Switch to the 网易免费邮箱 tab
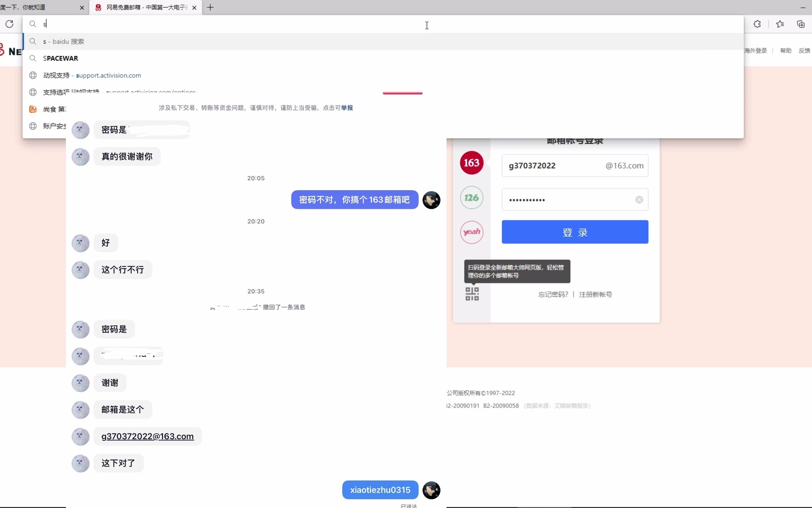The image size is (812, 508). [x=146, y=7]
